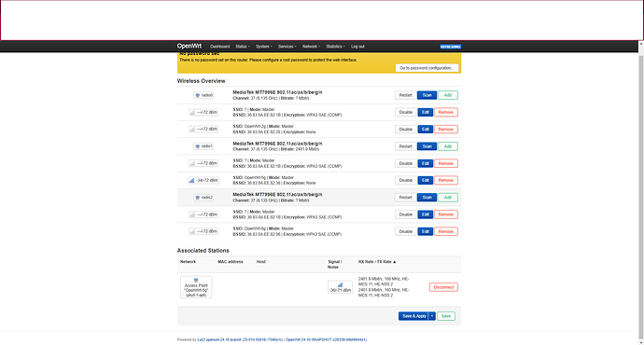644x345 pixels.
Task: Disable the ? SSID network under radio2
Action: tap(406, 214)
